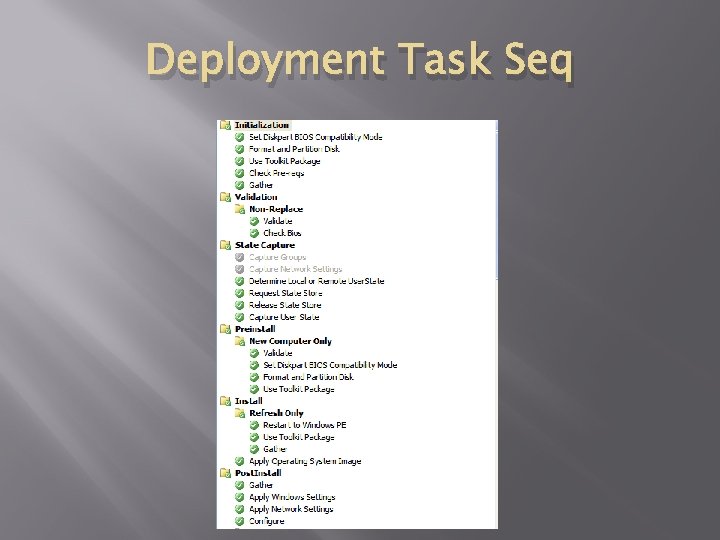This screenshot has width=720, height=540.
Task: Click check icon beside Apply Network Settings
Action: pos(239,509)
